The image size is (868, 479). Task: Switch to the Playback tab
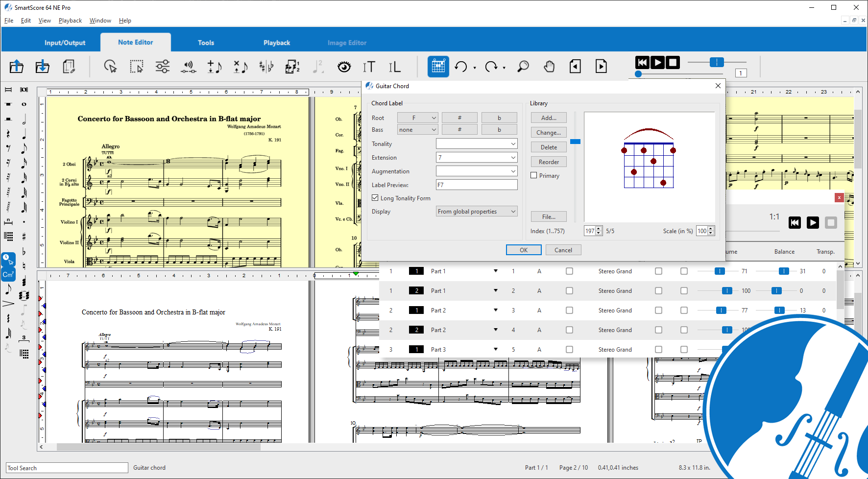tap(277, 43)
